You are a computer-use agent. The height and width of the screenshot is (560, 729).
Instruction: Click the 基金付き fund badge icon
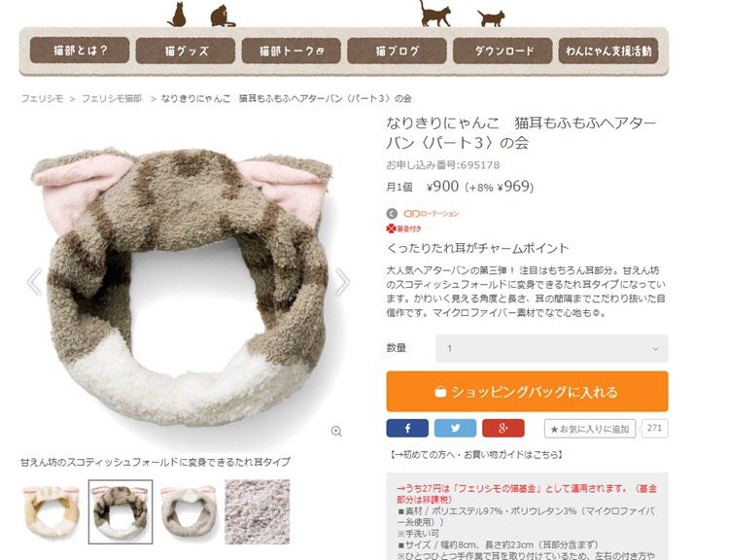tap(403, 228)
